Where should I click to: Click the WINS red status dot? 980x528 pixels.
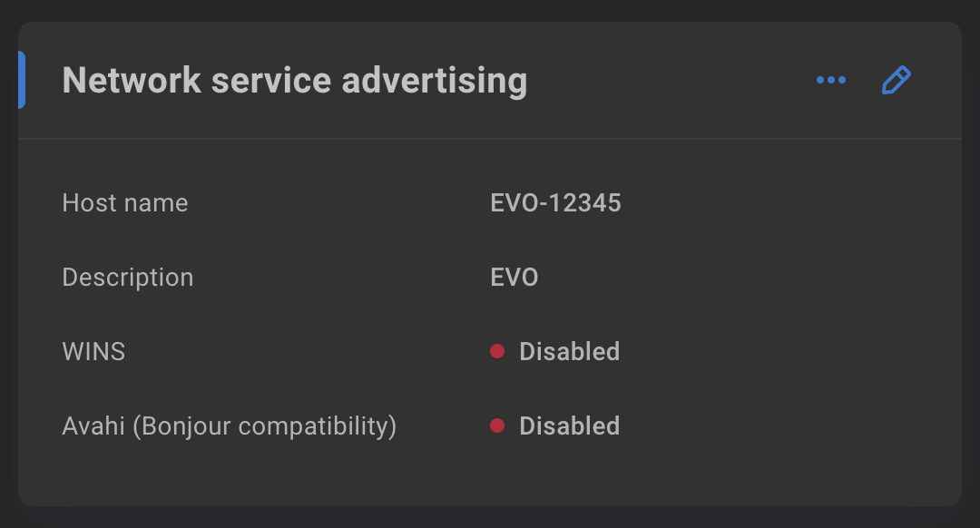click(497, 351)
